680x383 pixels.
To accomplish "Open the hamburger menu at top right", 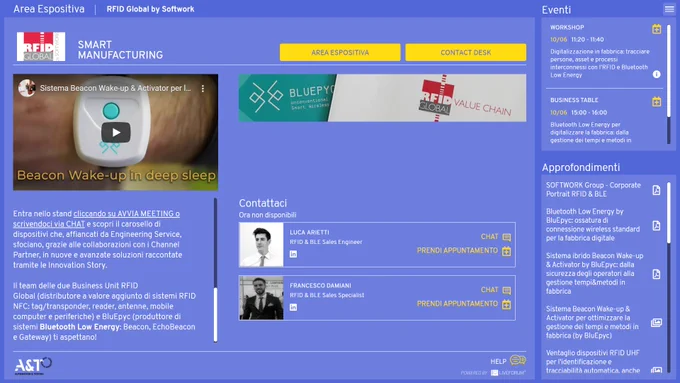I will click(669, 9).
